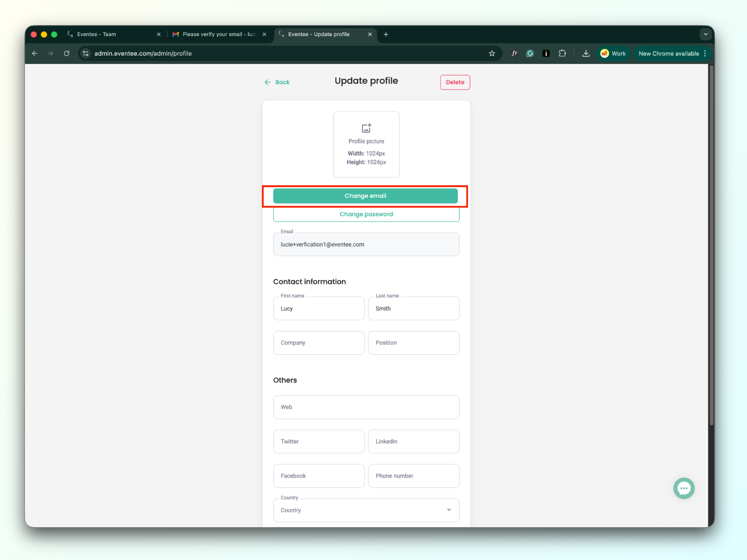Click the Others section heading
The height and width of the screenshot is (560, 747).
pos(285,380)
